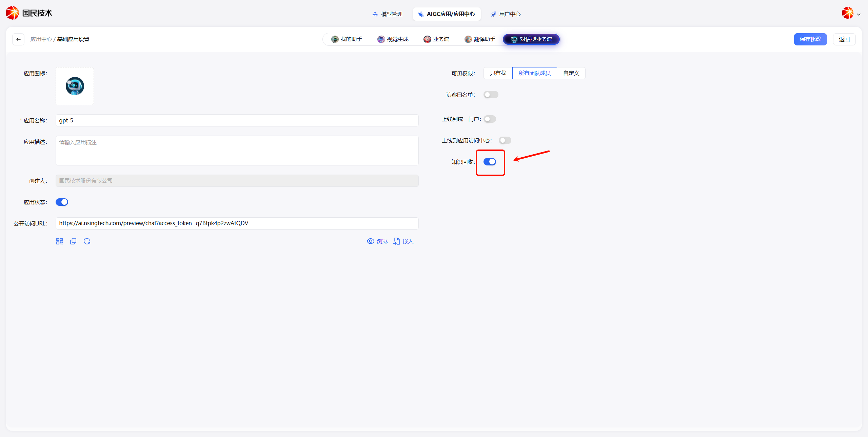
Task: Click the embed 嵌入 icon
Action: [396, 241]
